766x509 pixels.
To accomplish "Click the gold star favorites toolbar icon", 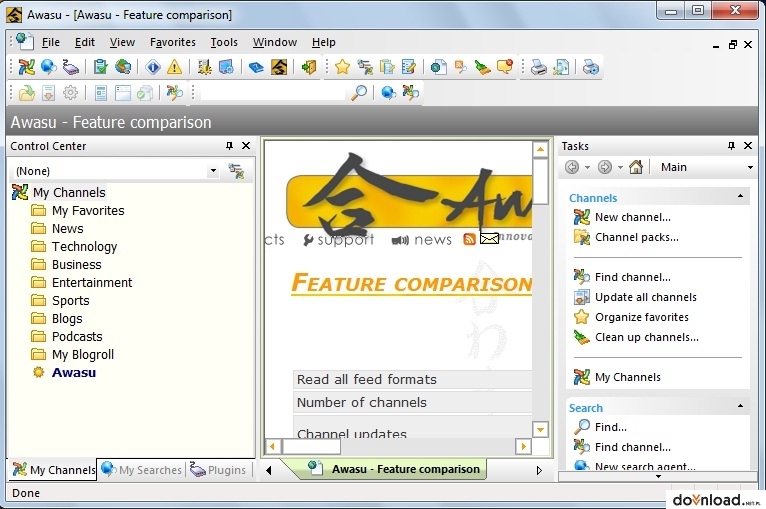I will tap(342, 67).
